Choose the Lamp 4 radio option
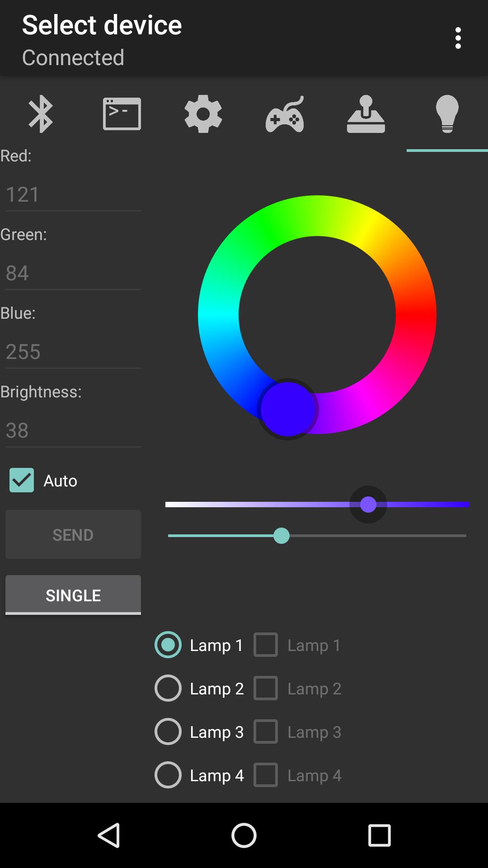488x868 pixels. pyautogui.click(x=168, y=775)
